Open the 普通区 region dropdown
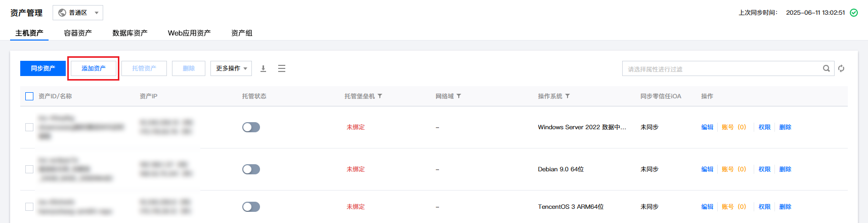 click(x=78, y=13)
